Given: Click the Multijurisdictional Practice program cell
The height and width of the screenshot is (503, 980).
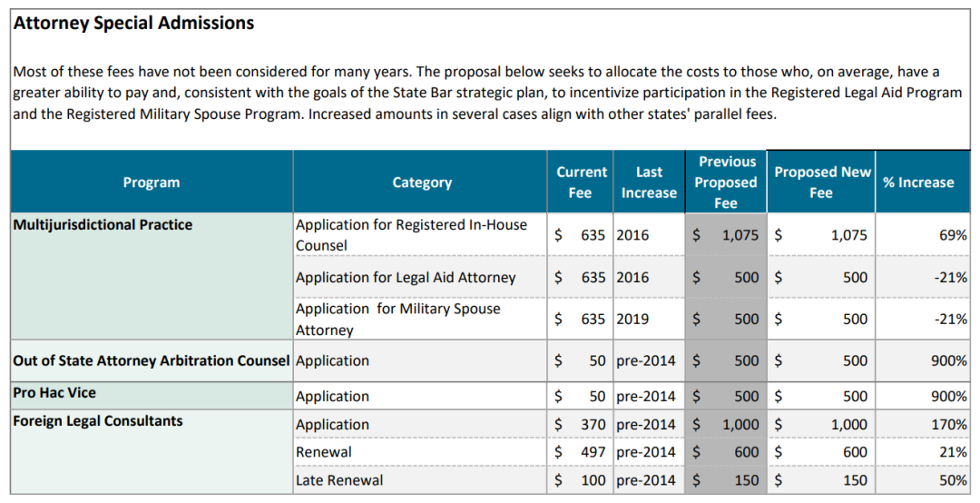Looking at the screenshot, I should click(103, 225).
